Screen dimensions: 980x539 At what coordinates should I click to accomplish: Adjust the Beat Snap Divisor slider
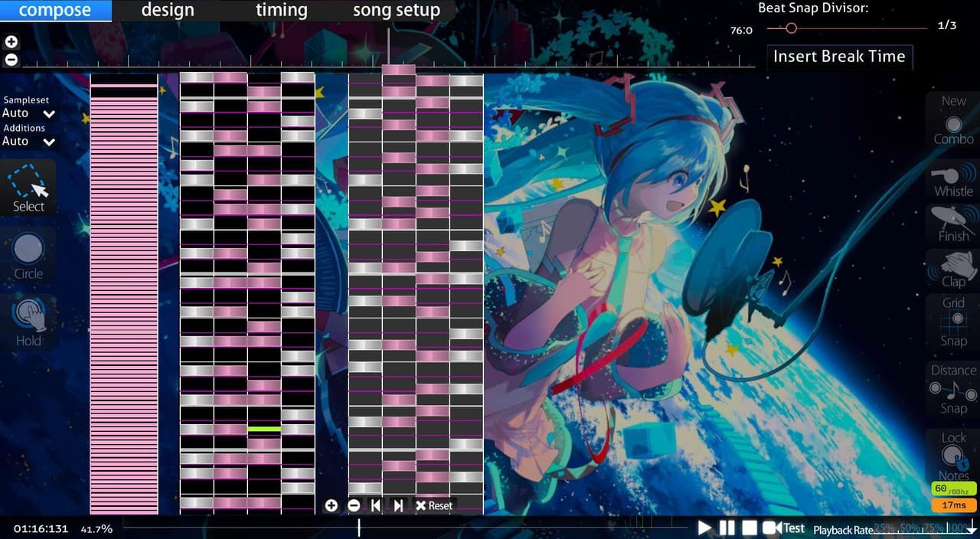[x=847, y=28]
